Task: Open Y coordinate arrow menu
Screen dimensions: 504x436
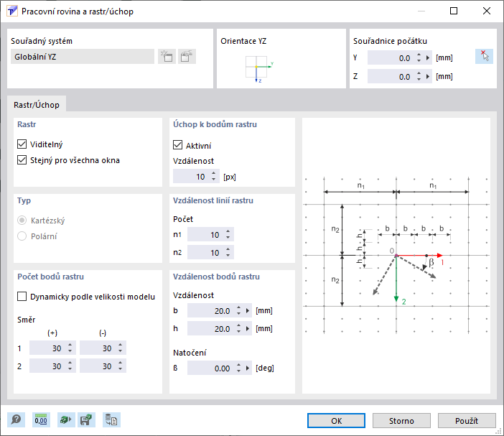Action: click(428, 58)
